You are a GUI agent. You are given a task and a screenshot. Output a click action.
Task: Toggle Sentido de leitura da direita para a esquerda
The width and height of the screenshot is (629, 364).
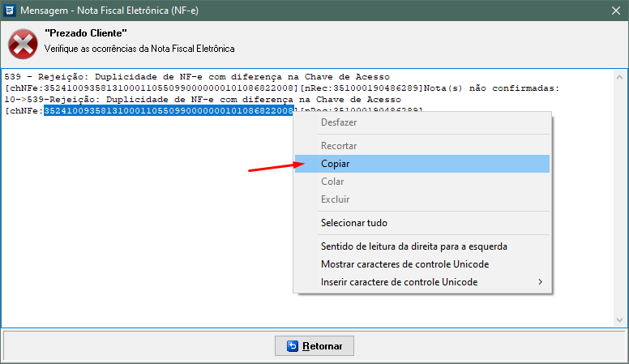pyautogui.click(x=414, y=246)
